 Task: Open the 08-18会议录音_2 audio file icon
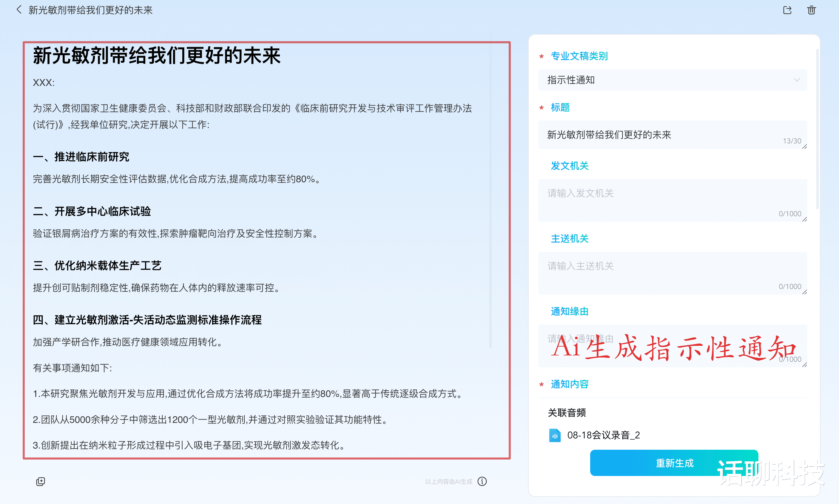tap(554, 435)
